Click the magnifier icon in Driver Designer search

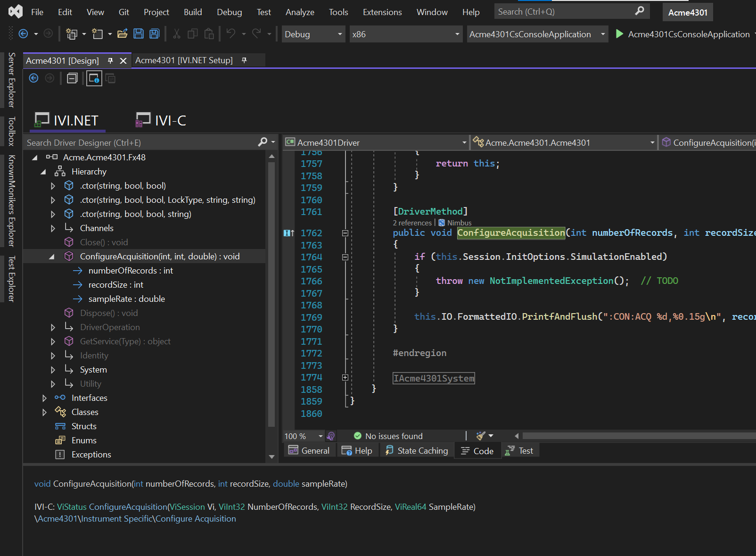tap(263, 142)
